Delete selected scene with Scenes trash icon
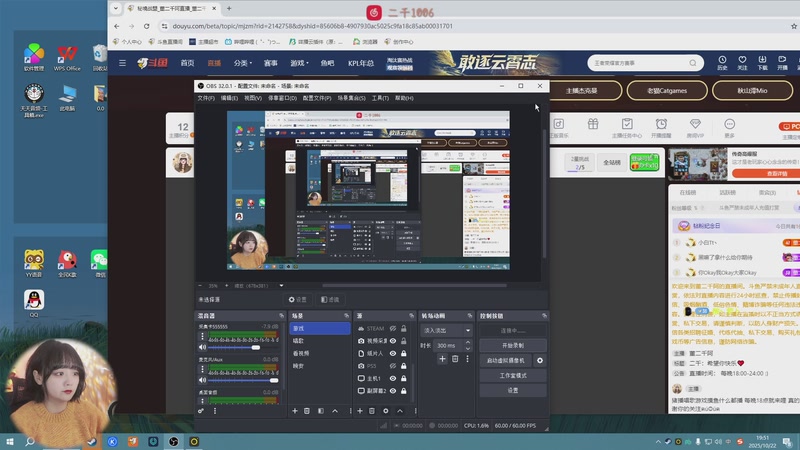The height and width of the screenshot is (450, 800). click(x=307, y=411)
